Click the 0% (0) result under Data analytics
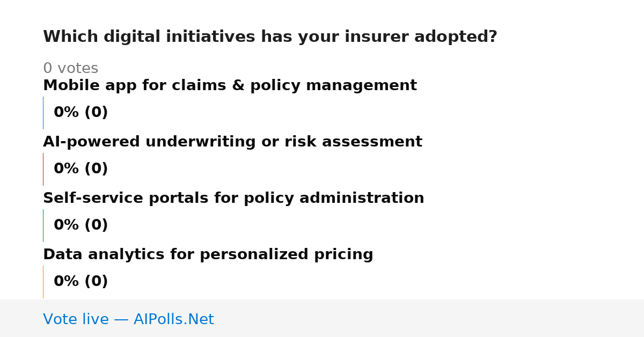644x337 pixels. coord(81,282)
